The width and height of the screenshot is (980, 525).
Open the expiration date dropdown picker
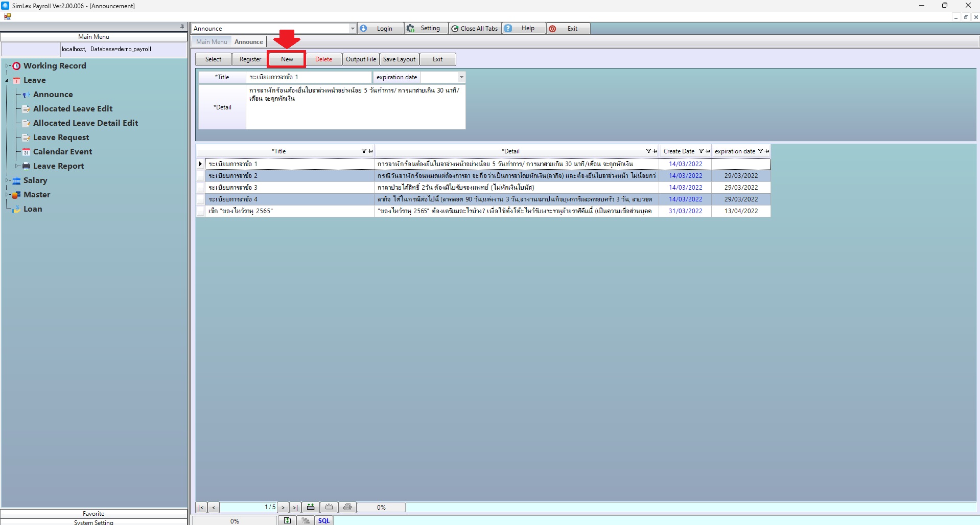click(461, 77)
